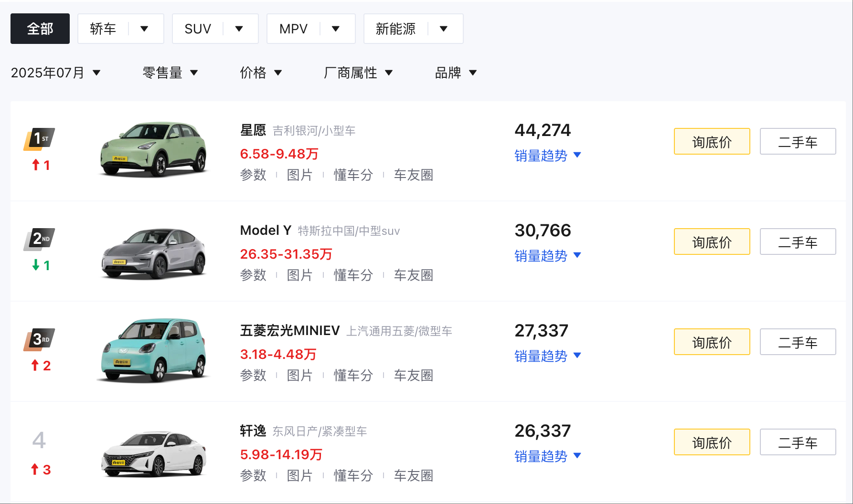Viewport: 853px width, 504px height.
Task: Open 懂车分 for 轩逸
Action: point(353,475)
